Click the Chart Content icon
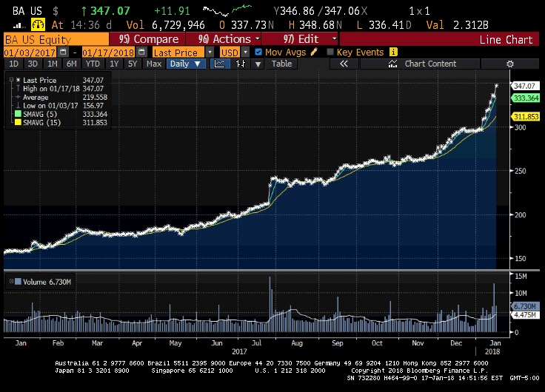Screen dimensions: 545x392 [392, 64]
